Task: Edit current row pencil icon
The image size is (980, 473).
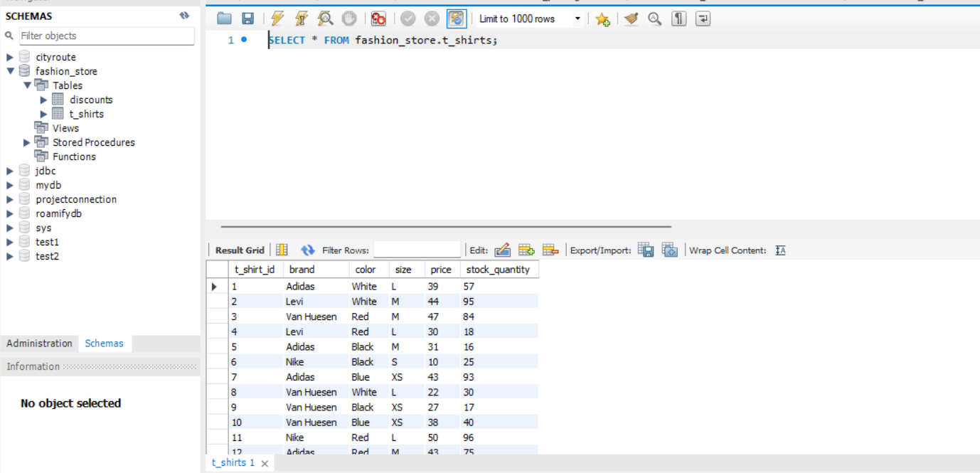Action: tap(502, 250)
